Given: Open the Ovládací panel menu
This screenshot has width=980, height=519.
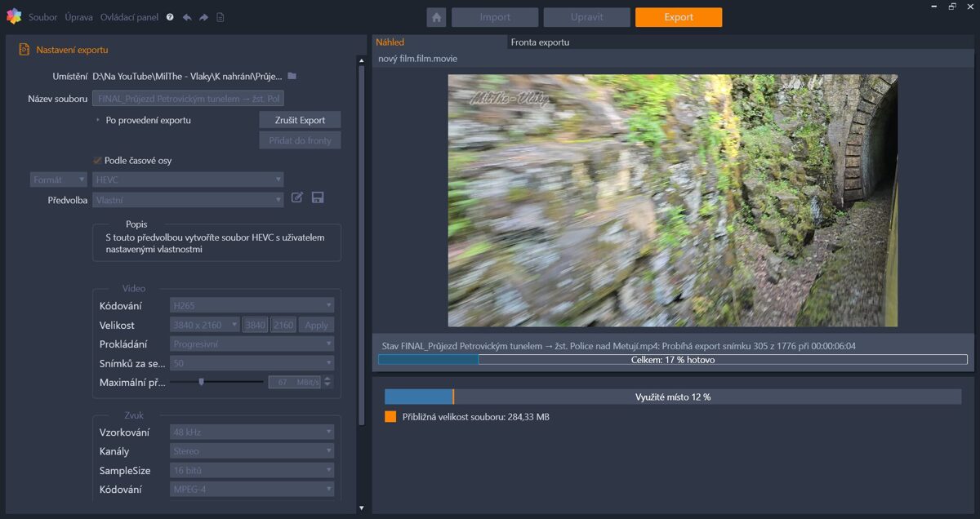Looking at the screenshot, I should click(129, 17).
